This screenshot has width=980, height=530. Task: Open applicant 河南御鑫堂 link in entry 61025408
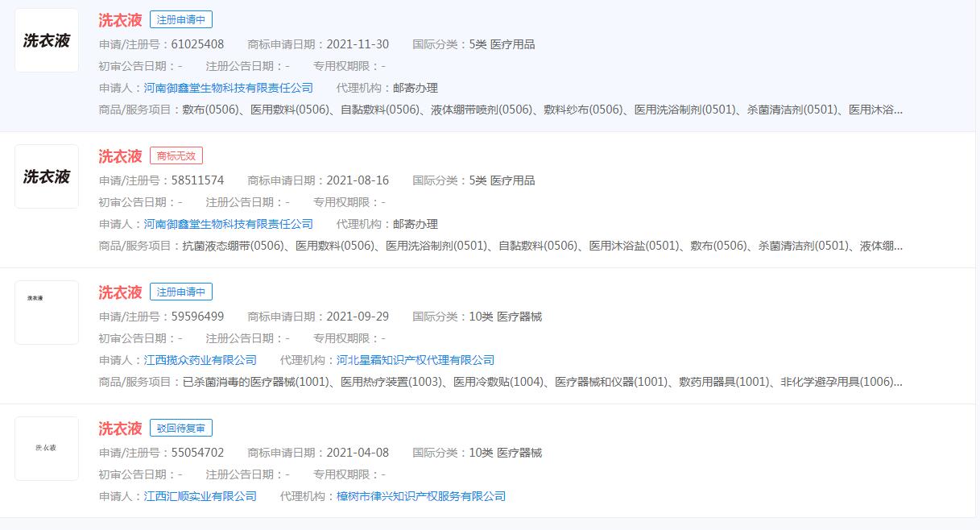click(x=228, y=88)
